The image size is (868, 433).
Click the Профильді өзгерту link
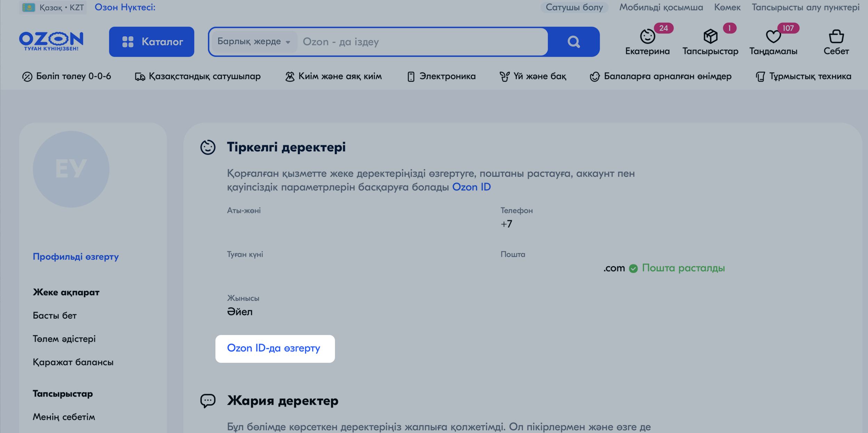coord(76,256)
